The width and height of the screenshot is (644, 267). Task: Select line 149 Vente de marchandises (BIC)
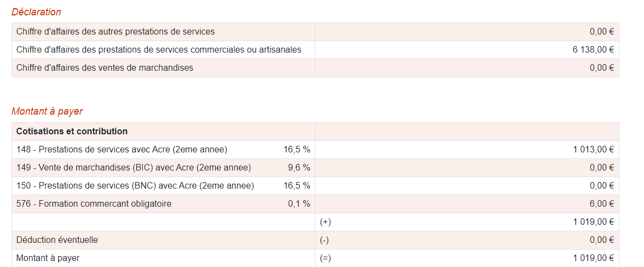134,168
